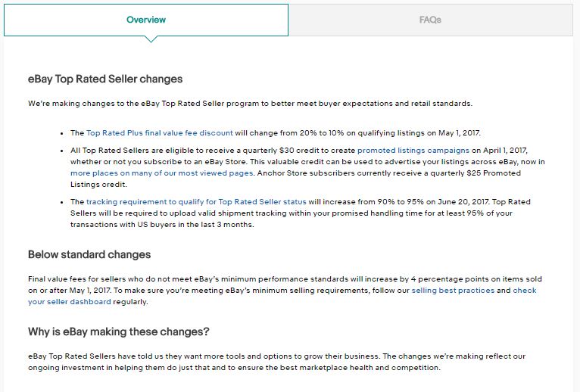Click the paragraph about marketplace health and competition
This screenshot has height=392, width=580.
click(276, 362)
